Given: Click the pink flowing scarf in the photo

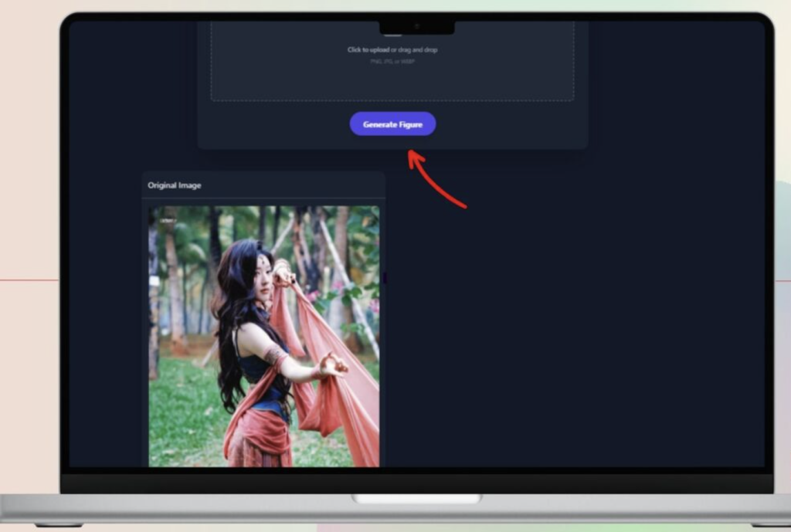Looking at the screenshot, I should click(351, 402).
